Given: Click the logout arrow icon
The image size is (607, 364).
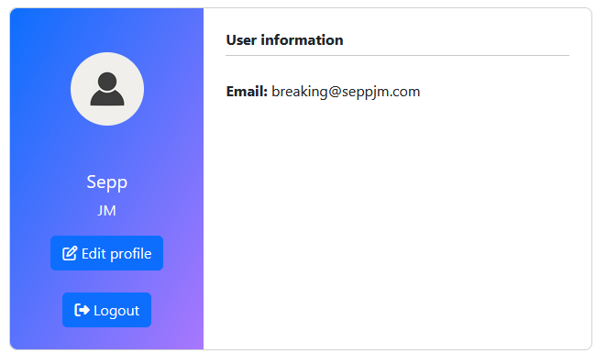Looking at the screenshot, I should point(82,310).
